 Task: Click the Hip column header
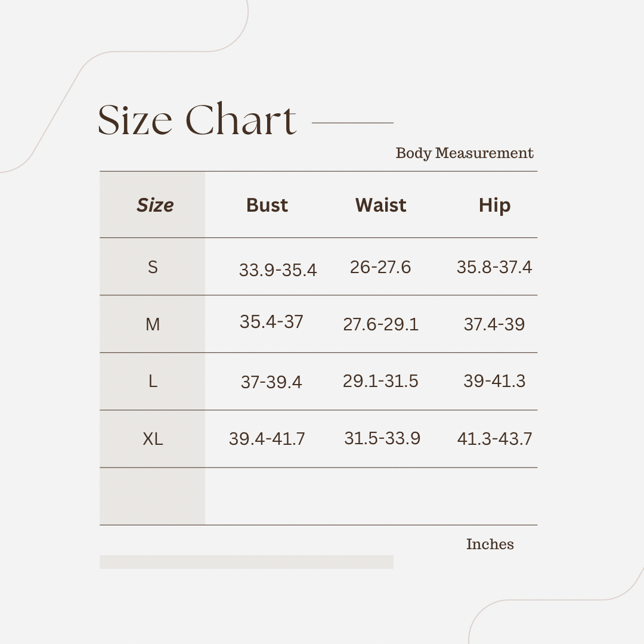[x=494, y=205]
